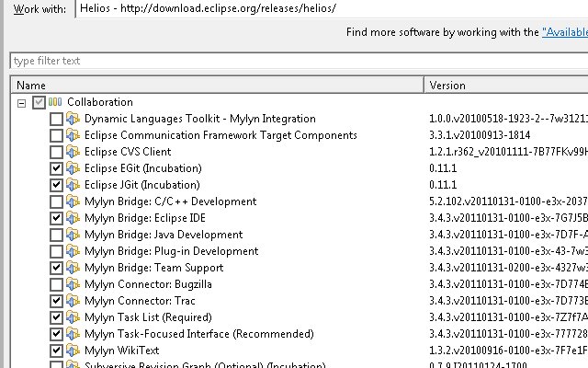Click JGit version 0.11.1 cell
Viewport: 588px width, 368px height.
coord(443,185)
